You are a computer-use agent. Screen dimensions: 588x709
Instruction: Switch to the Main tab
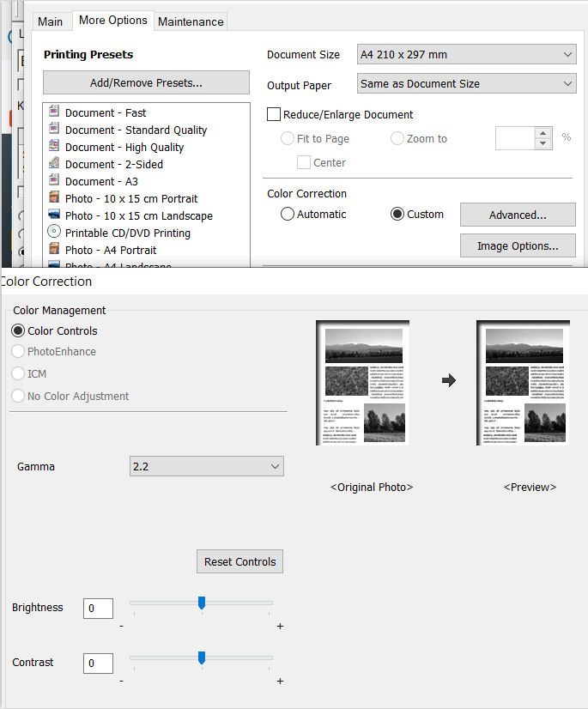click(x=51, y=21)
